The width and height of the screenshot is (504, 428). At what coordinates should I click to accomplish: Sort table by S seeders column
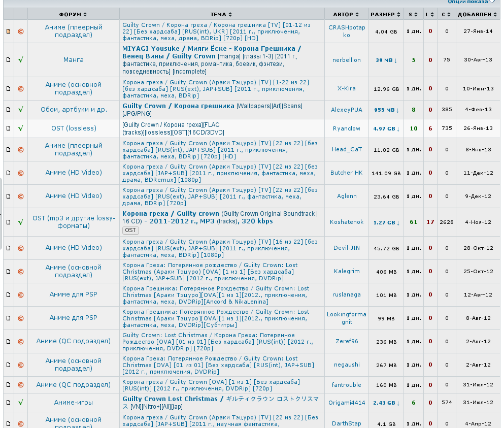[x=413, y=15]
